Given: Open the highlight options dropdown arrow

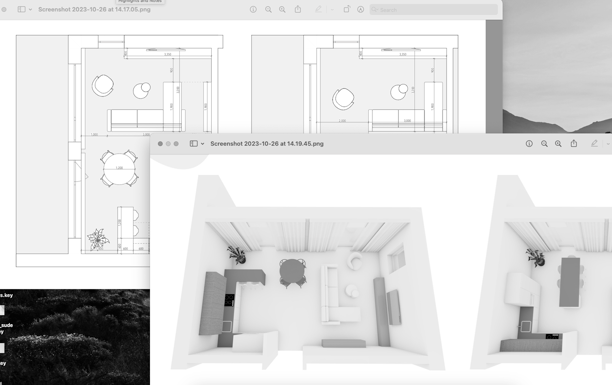Looking at the screenshot, I should click(332, 9).
